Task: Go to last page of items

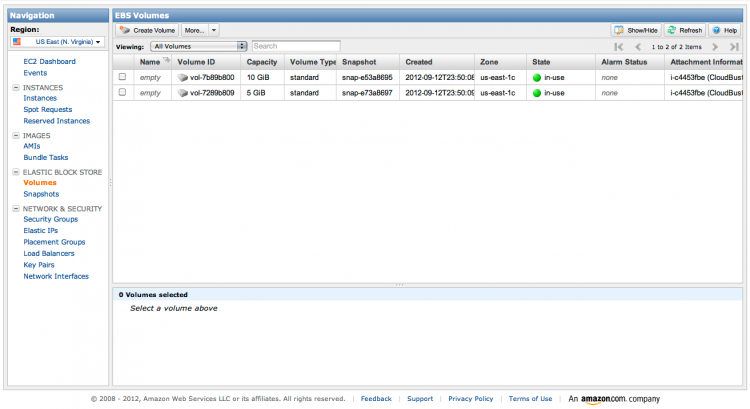Action: 734,46
